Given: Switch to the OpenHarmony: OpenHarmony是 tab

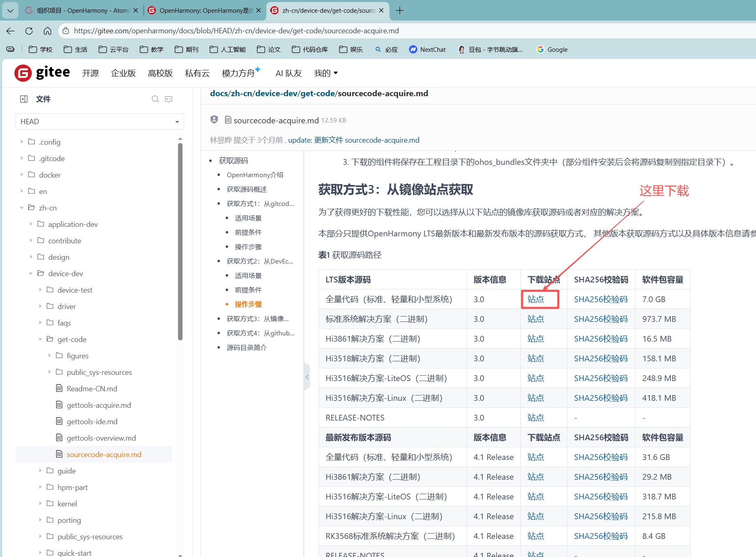Looking at the screenshot, I should (204, 10).
